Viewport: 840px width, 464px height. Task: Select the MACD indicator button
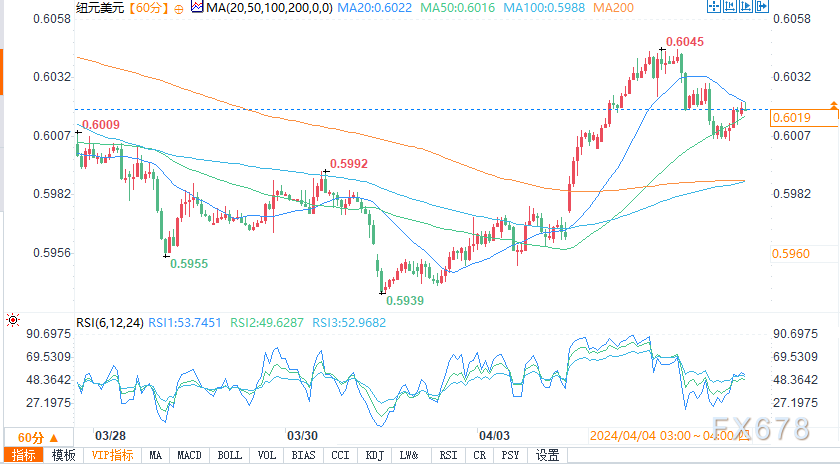tap(189, 455)
